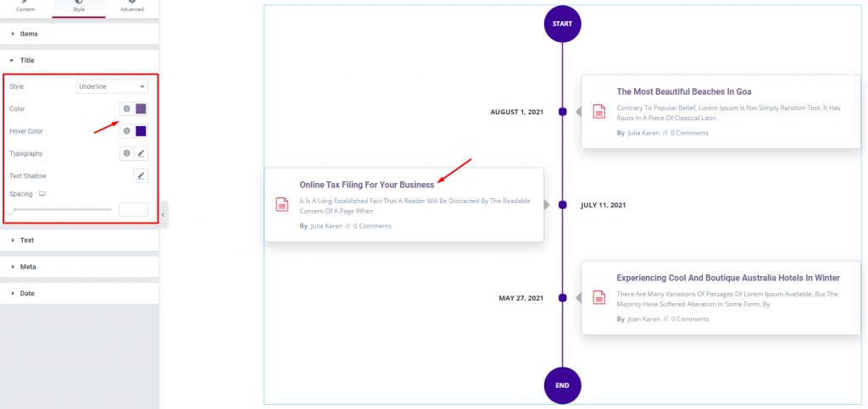This screenshot has height=409, width=868.
Task: Click the responsive device icon beside Spacing
Action: pos(42,194)
